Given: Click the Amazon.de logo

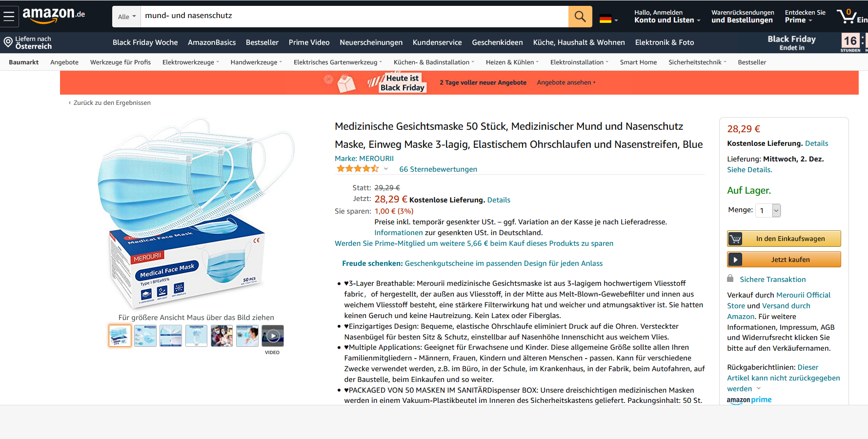Looking at the screenshot, I should tap(54, 15).
